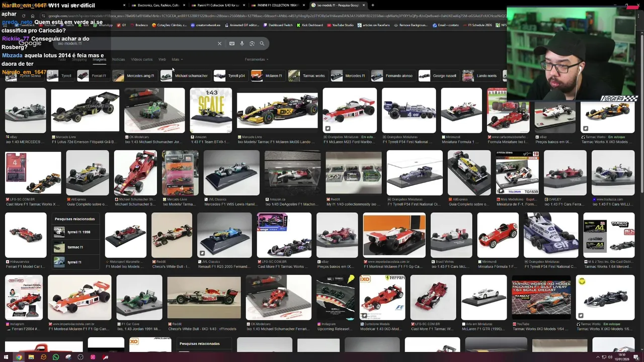644x362 pixels.
Task: Open the Bradesco bookmark
Action: pos(139,25)
